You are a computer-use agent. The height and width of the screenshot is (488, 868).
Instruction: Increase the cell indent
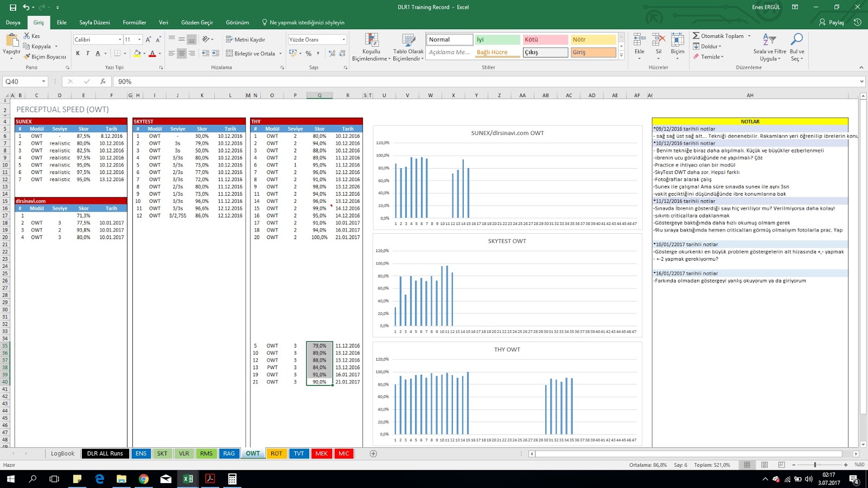[215, 53]
